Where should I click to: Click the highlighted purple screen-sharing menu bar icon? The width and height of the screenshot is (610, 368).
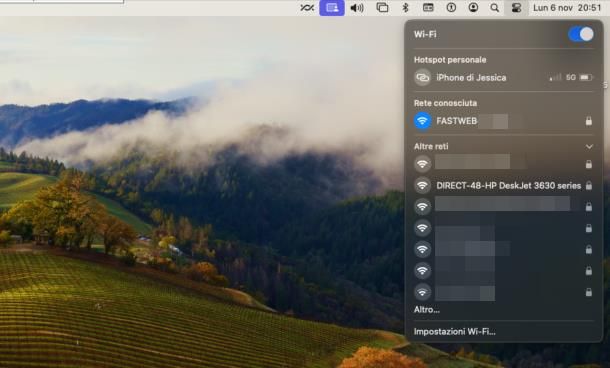(332, 8)
